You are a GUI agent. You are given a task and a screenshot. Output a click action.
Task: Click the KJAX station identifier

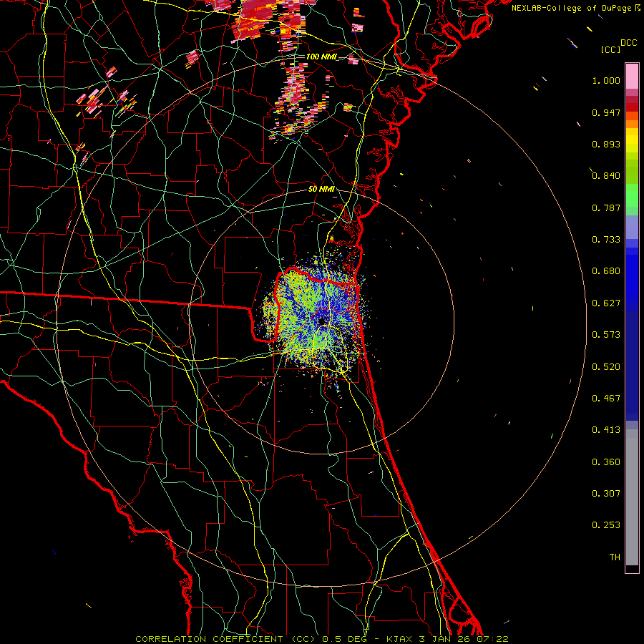[x=400, y=639]
